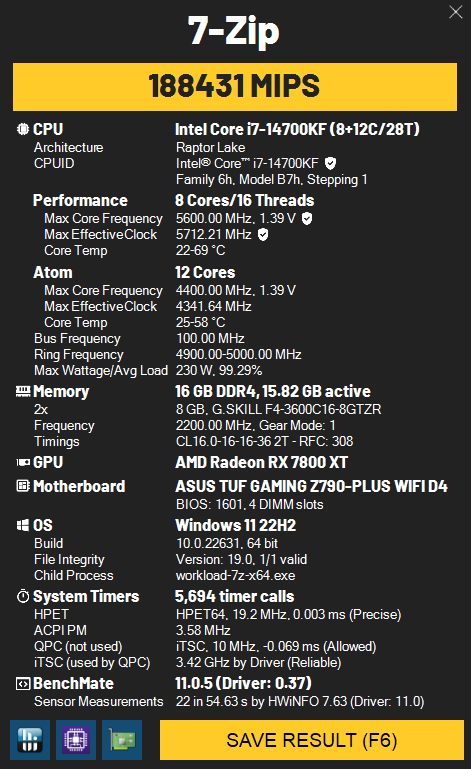Click the shield icon next to 5600.00 MHz
This screenshot has width=471, height=769.
click(x=307, y=218)
